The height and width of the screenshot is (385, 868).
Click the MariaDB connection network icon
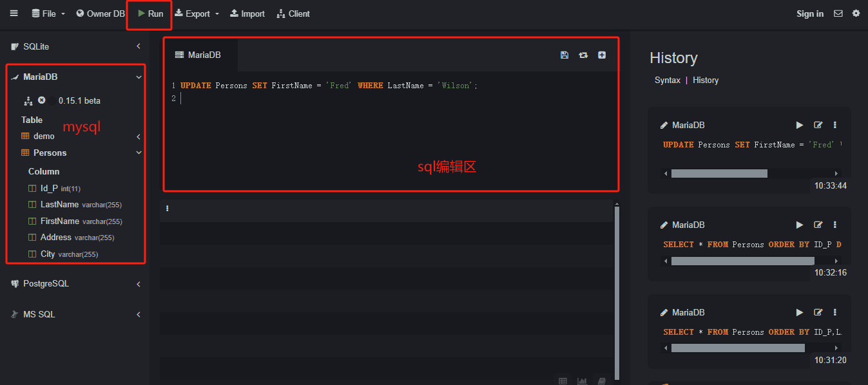(x=28, y=100)
